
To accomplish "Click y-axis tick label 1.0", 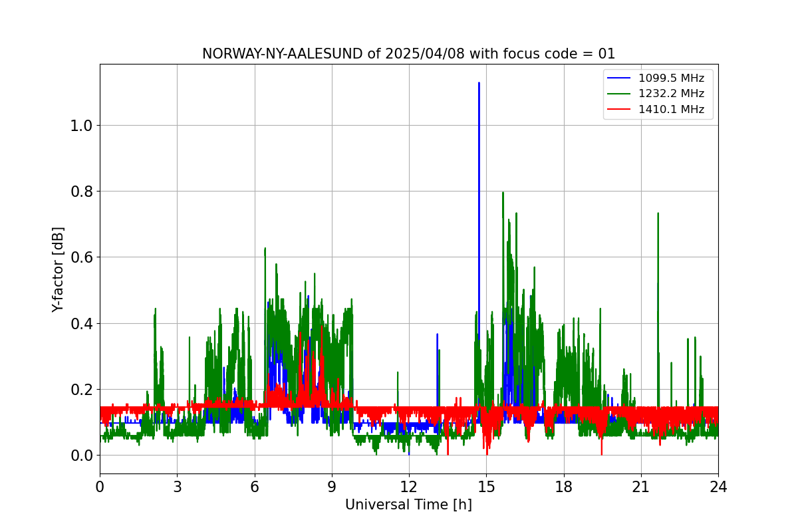I will pos(82,126).
